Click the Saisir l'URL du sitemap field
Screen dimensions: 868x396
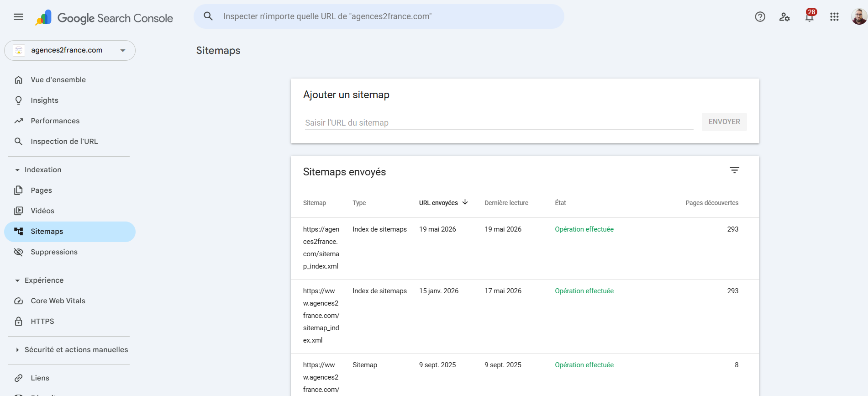pos(499,123)
